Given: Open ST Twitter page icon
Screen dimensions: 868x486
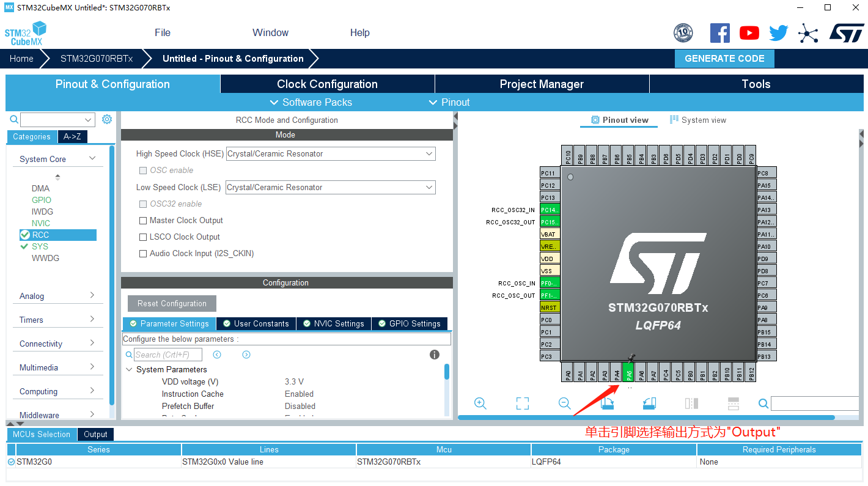Looking at the screenshot, I should [778, 33].
